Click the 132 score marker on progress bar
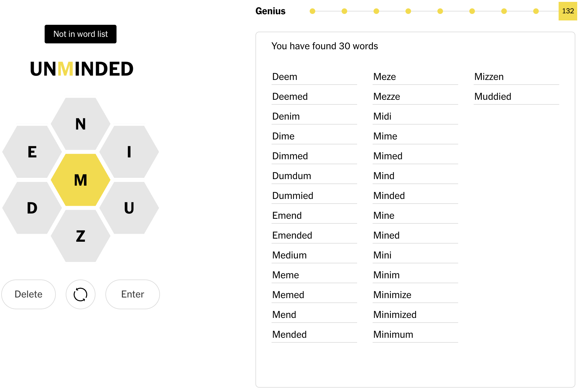The width and height of the screenshot is (580, 392). tap(568, 11)
